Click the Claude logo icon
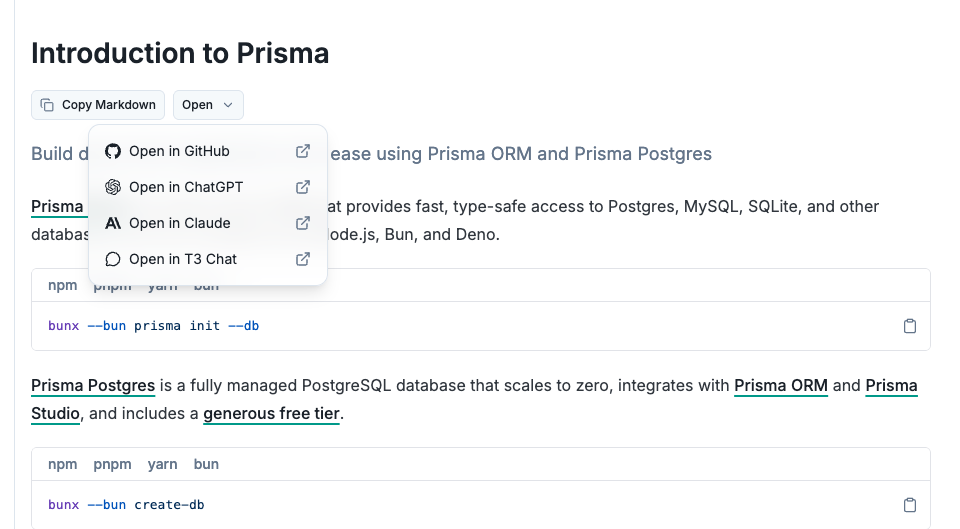Image resolution: width=960 pixels, height=529 pixels. (113, 223)
